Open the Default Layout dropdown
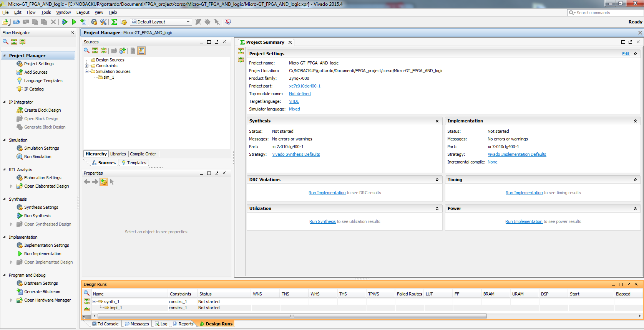 (x=161, y=22)
